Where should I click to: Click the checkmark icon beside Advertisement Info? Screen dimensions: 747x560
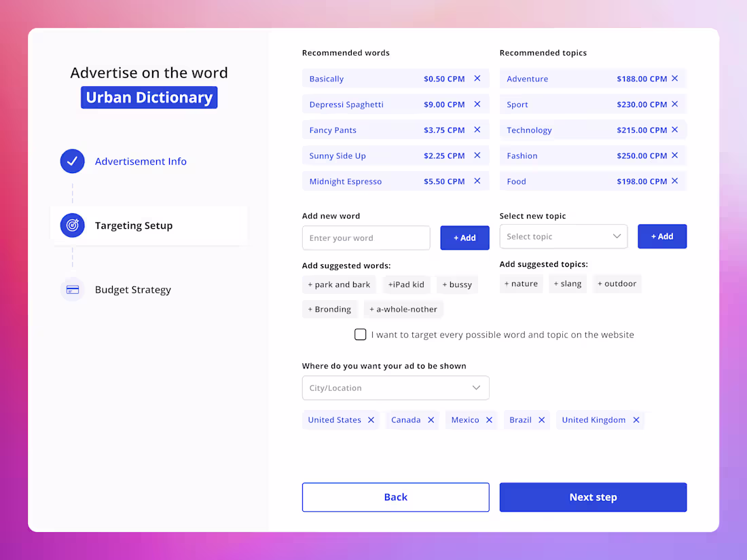72,161
